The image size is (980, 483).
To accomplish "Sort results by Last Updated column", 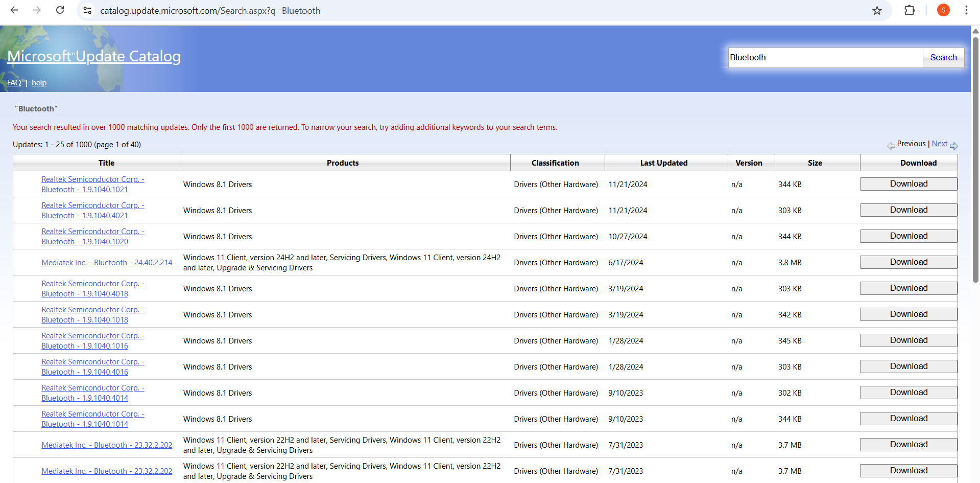I will pyautogui.click(x=663, y=163).
